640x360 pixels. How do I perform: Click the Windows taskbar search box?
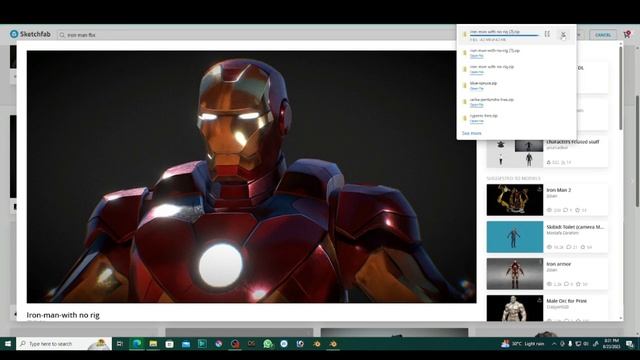64,344
